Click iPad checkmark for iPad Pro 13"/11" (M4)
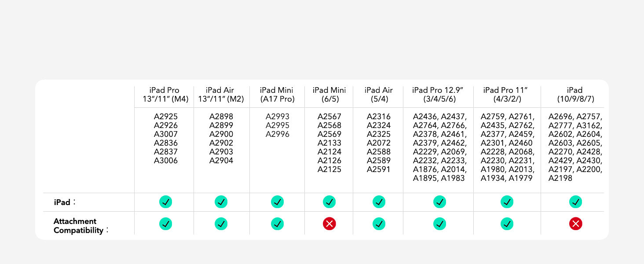Screen dimensions: 644x264 coord(165,202)
